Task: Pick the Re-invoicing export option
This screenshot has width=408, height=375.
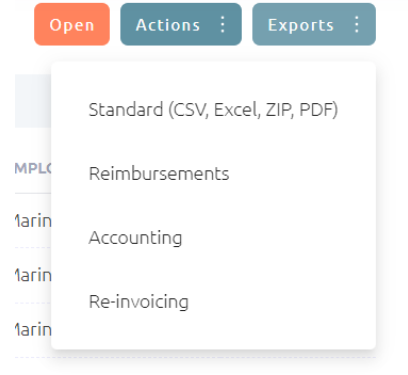Action: tap(213, 302)
